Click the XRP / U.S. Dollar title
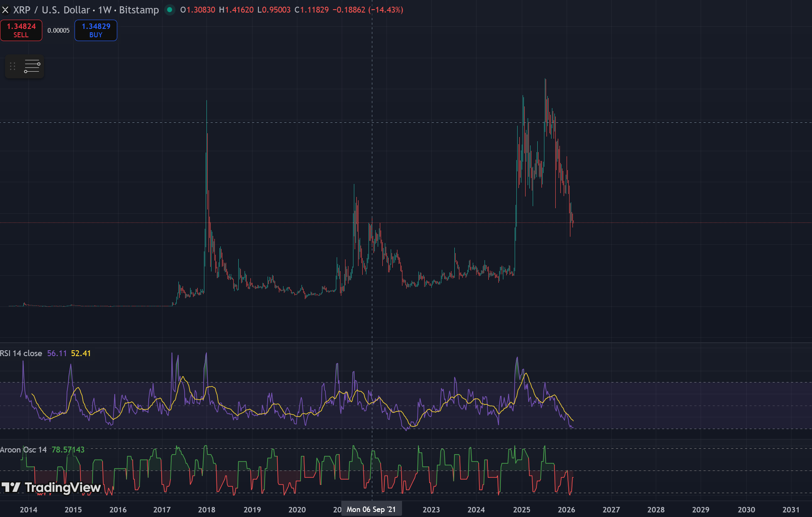The image size is (812, 517). (52, 10)
